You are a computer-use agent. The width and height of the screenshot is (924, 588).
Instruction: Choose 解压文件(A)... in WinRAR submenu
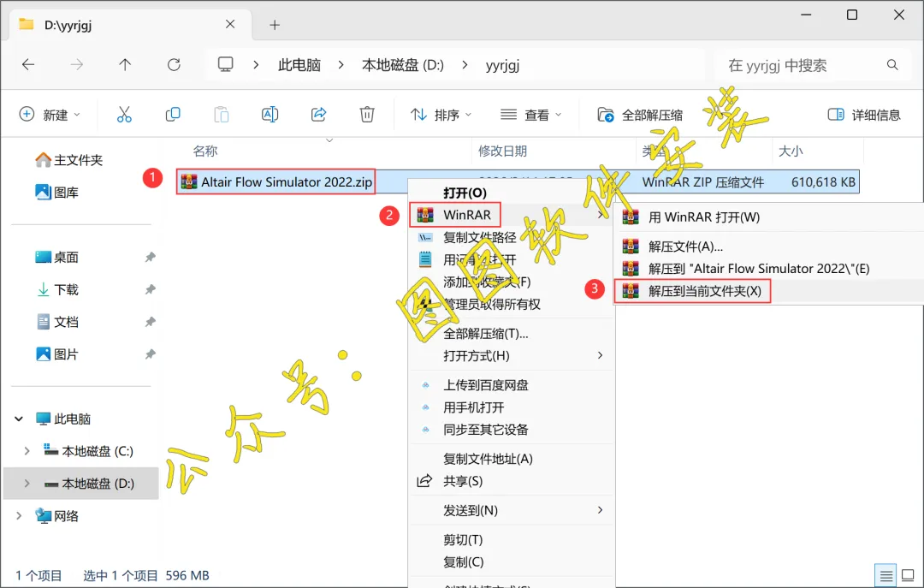[685, 246]
